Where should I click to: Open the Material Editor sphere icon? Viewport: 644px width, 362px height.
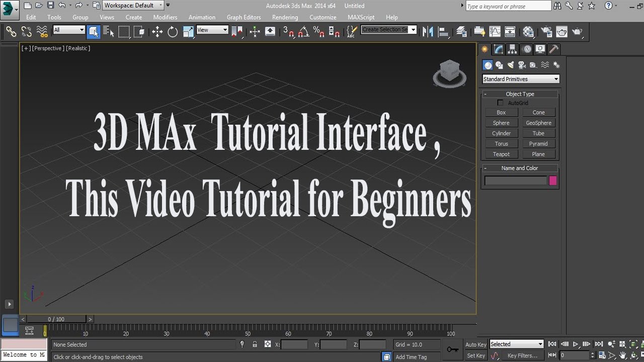528,32
